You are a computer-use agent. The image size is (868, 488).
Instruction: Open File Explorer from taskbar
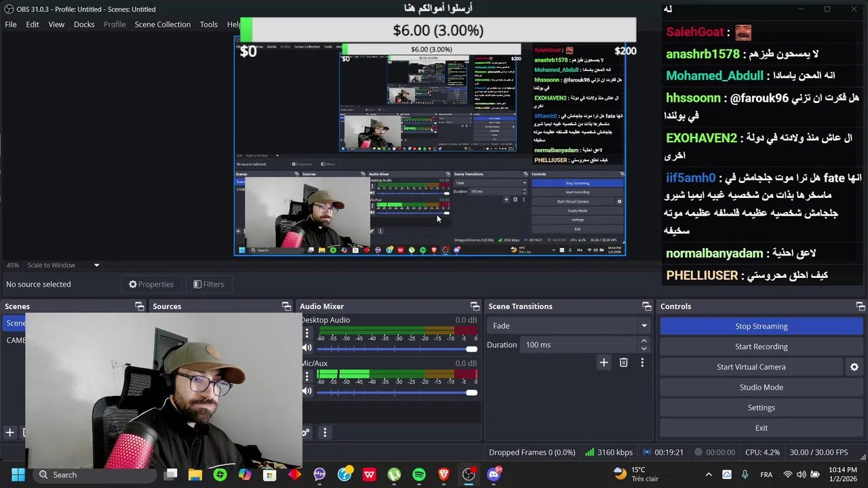coord(195,474)
